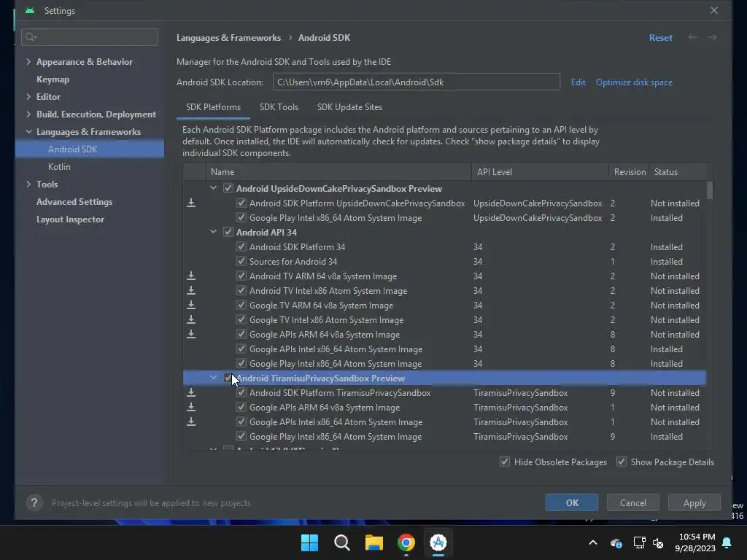Click Cancel button
The width and height of the screenshot is (747, 560).
tap(633, 503)
